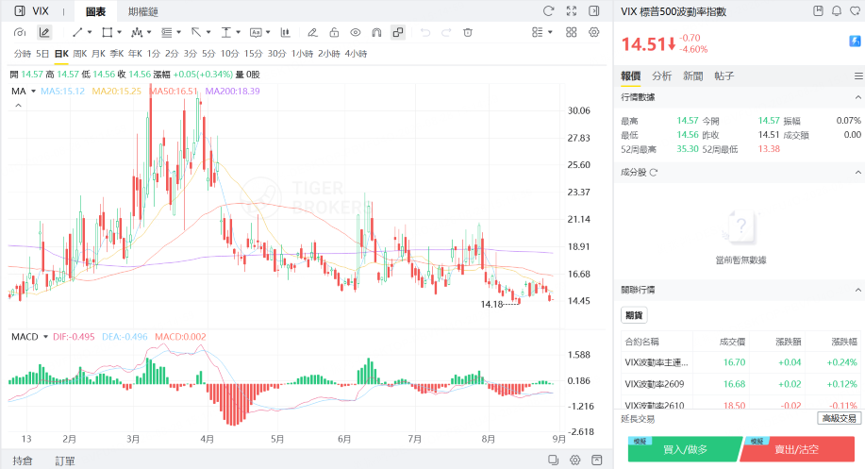Open the quote panel hamburger menu
The width and height of the screenshot is (865, 469).
[858, 76]
